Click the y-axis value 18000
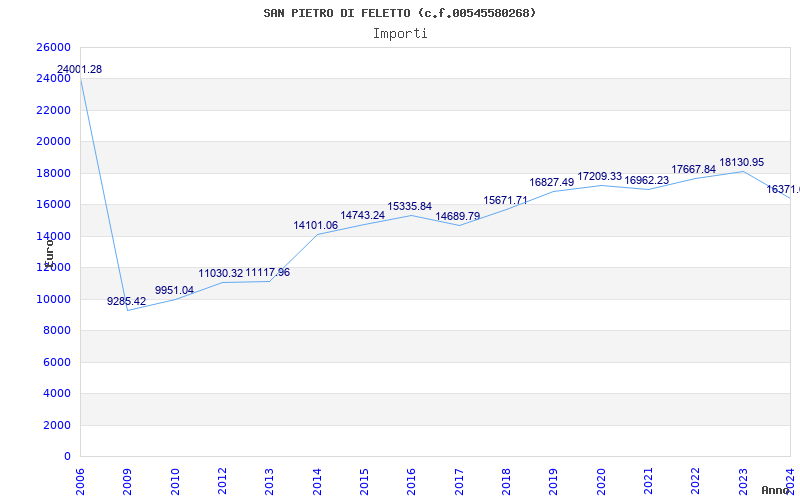 pos(53,173)
